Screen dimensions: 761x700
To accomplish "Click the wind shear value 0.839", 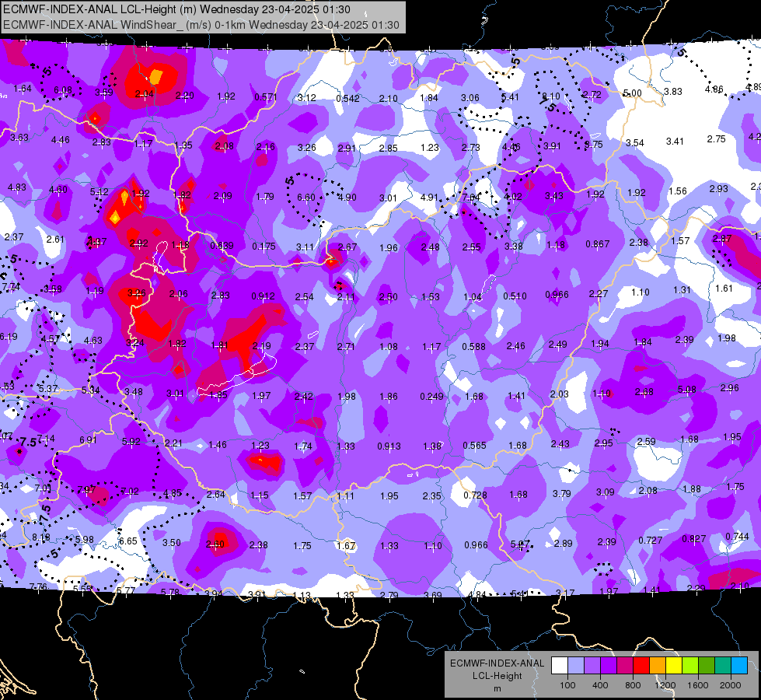I will tap(222, 246).
